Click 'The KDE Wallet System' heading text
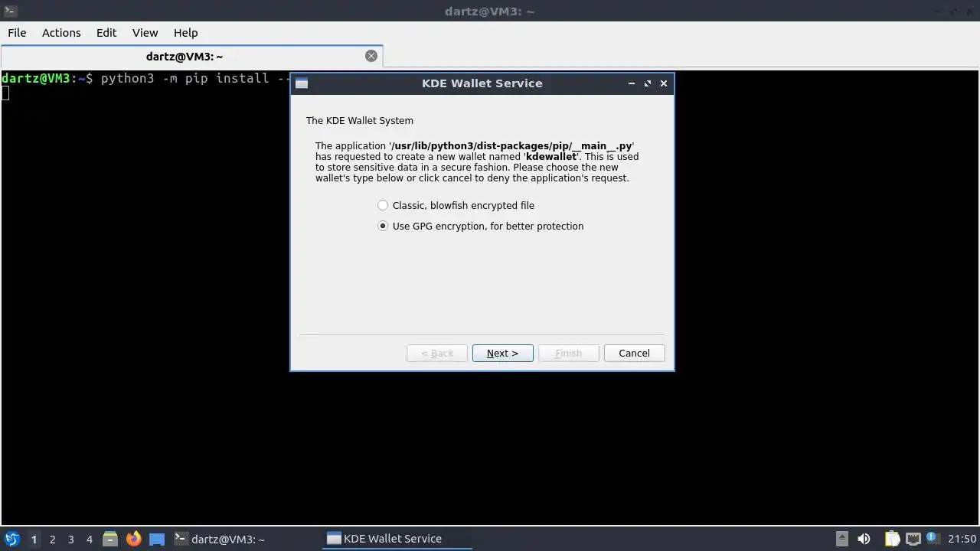This screenshot has width=980, height=551. pos(360,120)
